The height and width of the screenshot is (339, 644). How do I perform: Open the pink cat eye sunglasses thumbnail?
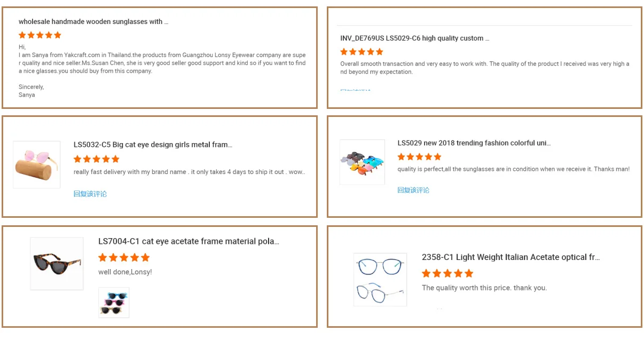coord(36,164)
